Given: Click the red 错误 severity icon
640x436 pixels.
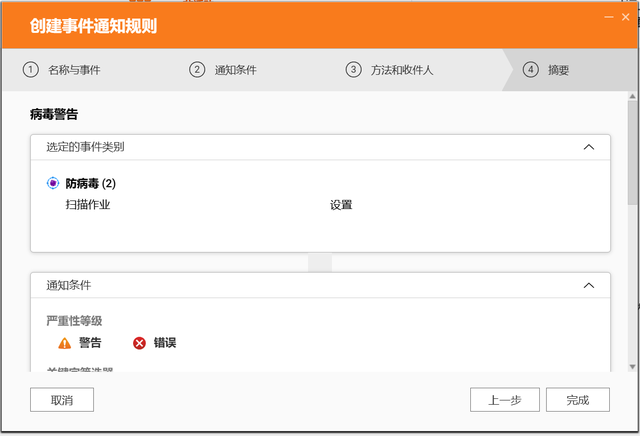Looking at the screenshot, I should 139,343.
